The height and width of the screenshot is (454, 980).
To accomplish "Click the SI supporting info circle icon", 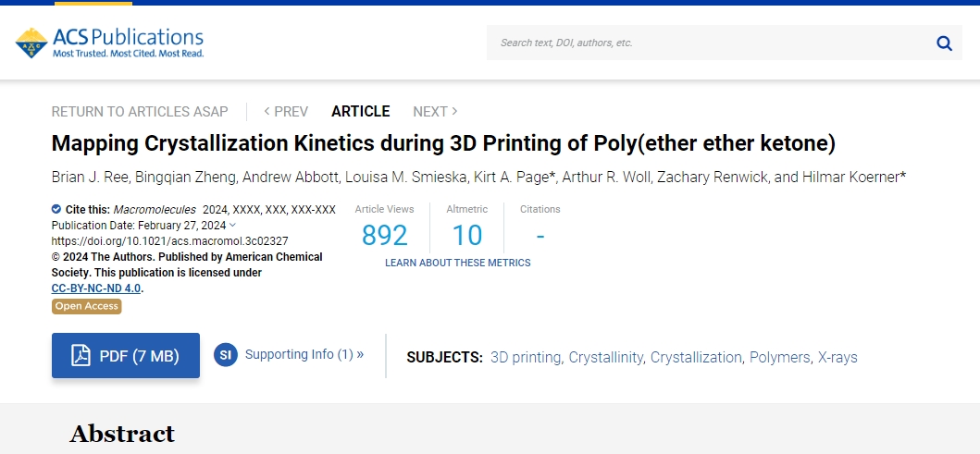I will point(226,355).
